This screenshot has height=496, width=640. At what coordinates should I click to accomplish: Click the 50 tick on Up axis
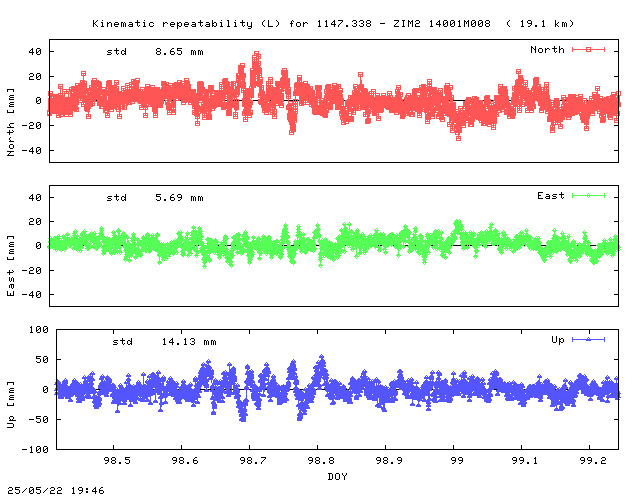tap(42, 360)
